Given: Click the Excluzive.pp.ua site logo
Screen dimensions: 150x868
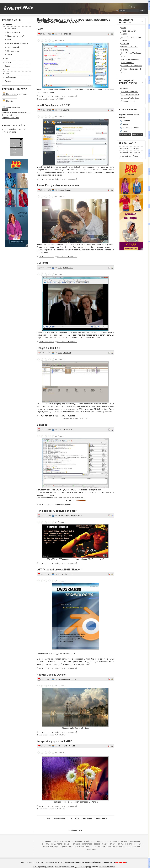Looking at the screenshot, I should [x=18, y=8].
